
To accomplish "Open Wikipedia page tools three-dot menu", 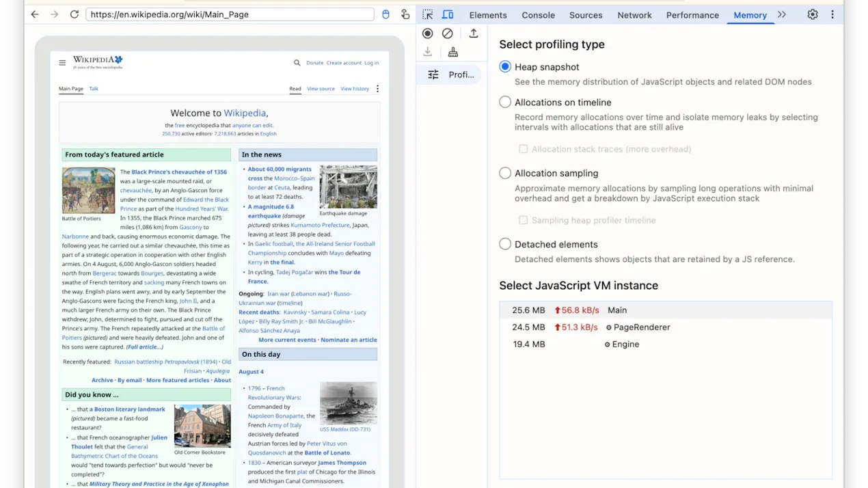I will (x=377, y=89).
